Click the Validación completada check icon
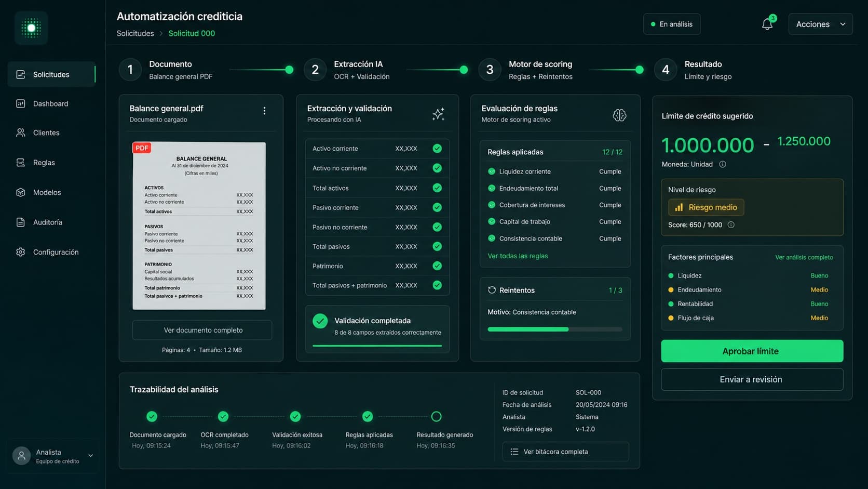 pos(320,321)
